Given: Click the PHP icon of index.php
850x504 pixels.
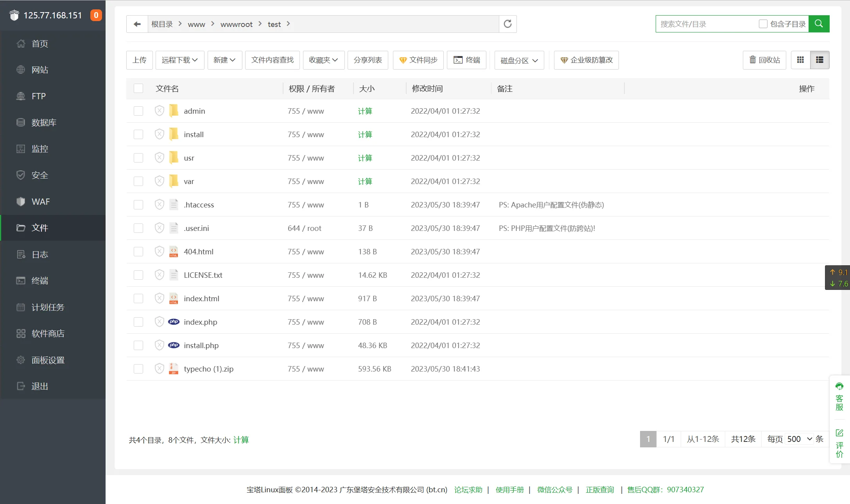Looking at the screenshot, I should pyautogui.click(x=174, y=322).
